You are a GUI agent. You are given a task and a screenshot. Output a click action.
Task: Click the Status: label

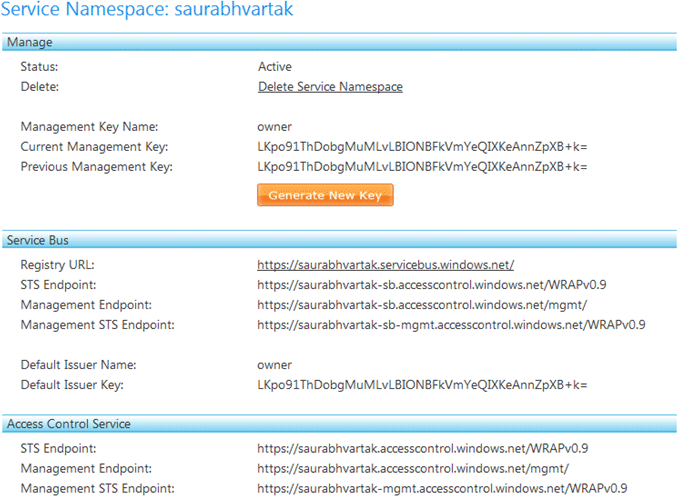coord(39,66)
